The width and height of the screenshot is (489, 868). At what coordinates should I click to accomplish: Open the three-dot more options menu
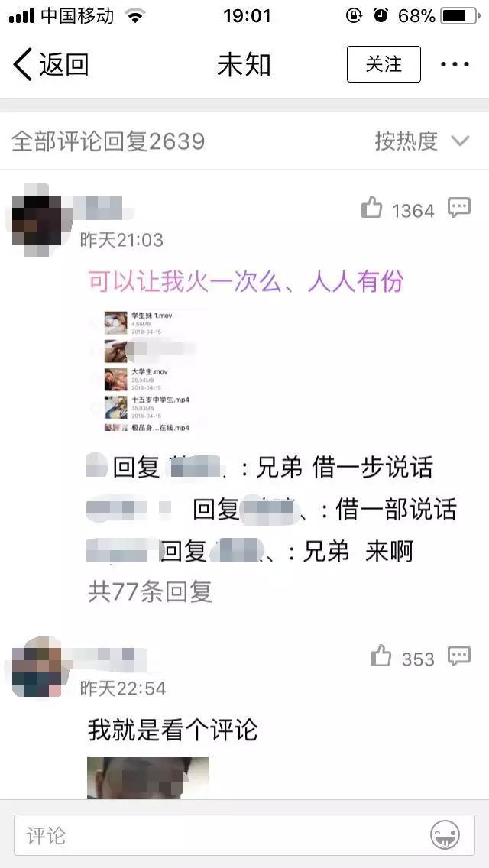tap(455, 64)
